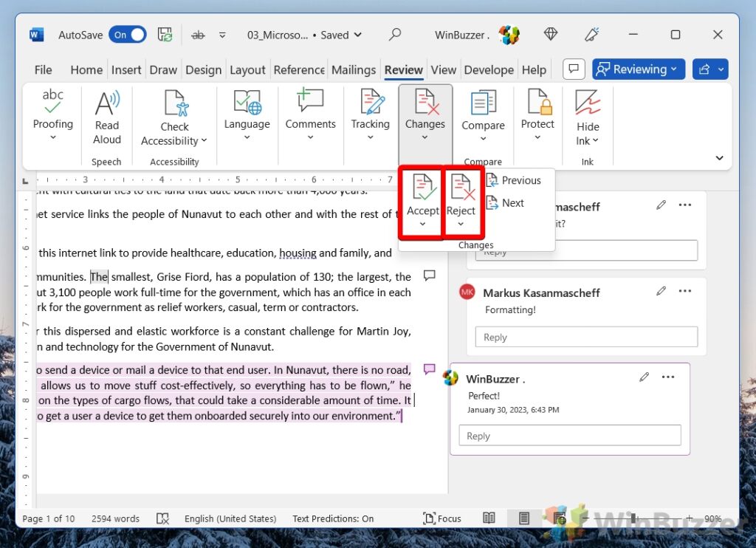Click Previous in the Changes group

(515, 179)
